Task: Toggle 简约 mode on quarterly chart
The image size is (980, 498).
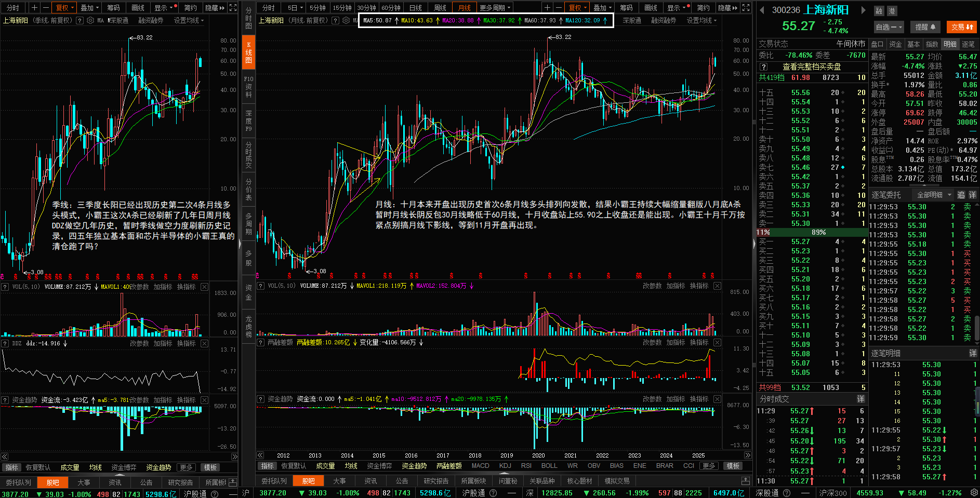Action: 191,8
